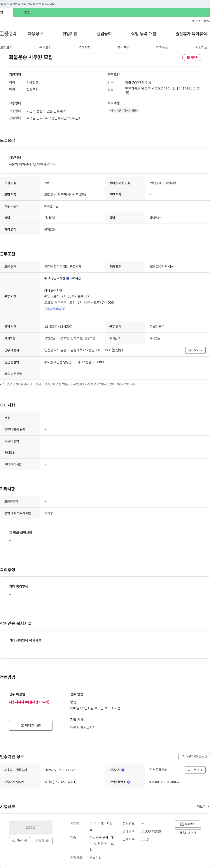Click the help icon next to 인증기관
The height and width of the screenshot is (868, 210).
point(123,770)
